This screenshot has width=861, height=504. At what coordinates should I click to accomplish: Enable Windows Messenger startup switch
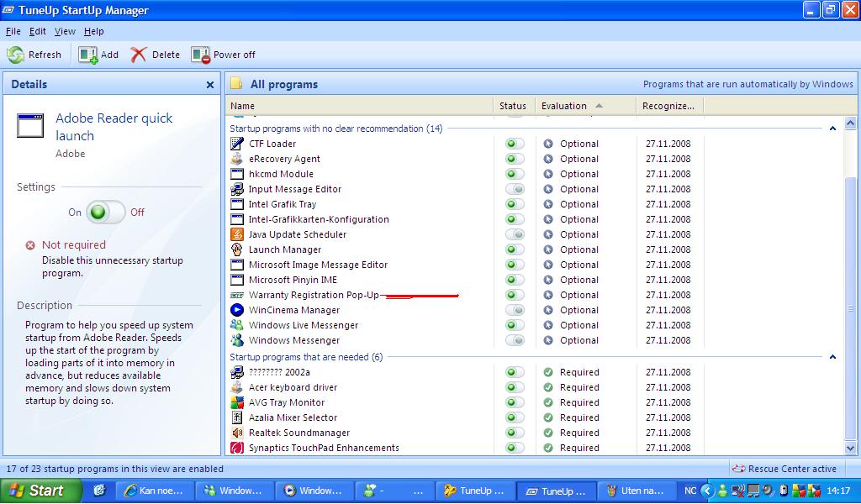point(515,340)
